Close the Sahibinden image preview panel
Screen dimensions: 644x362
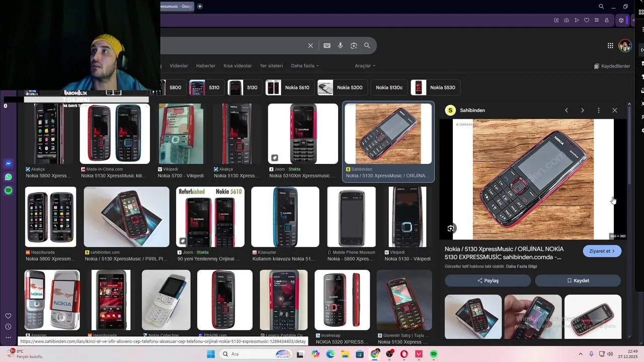615,110
